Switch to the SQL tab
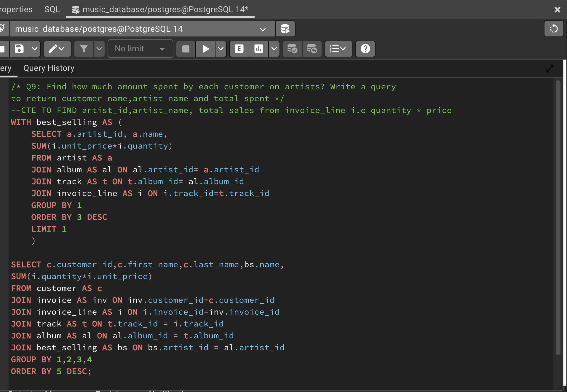This screenshot has width=567, height=392. (52, 9)
